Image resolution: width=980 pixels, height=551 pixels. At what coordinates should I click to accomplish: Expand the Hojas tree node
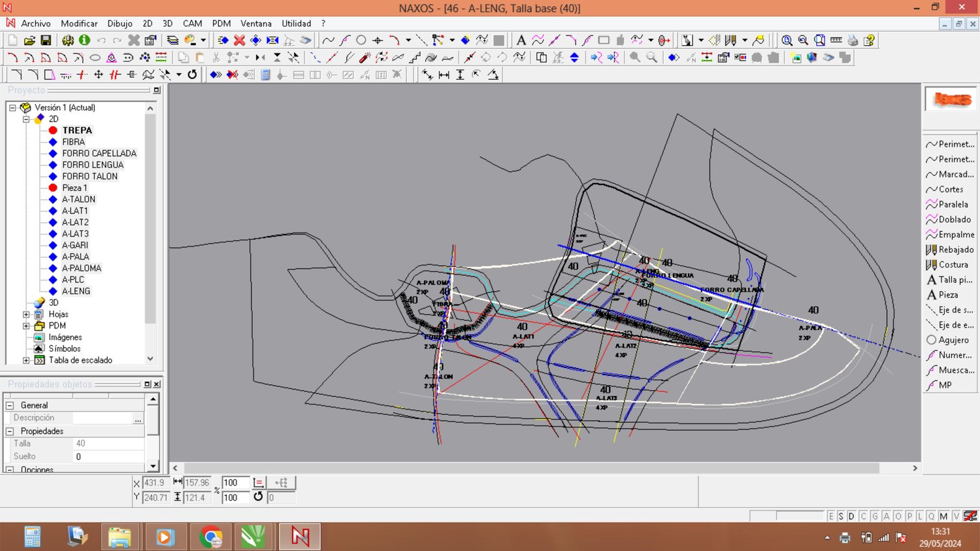(x=26, y=314)
